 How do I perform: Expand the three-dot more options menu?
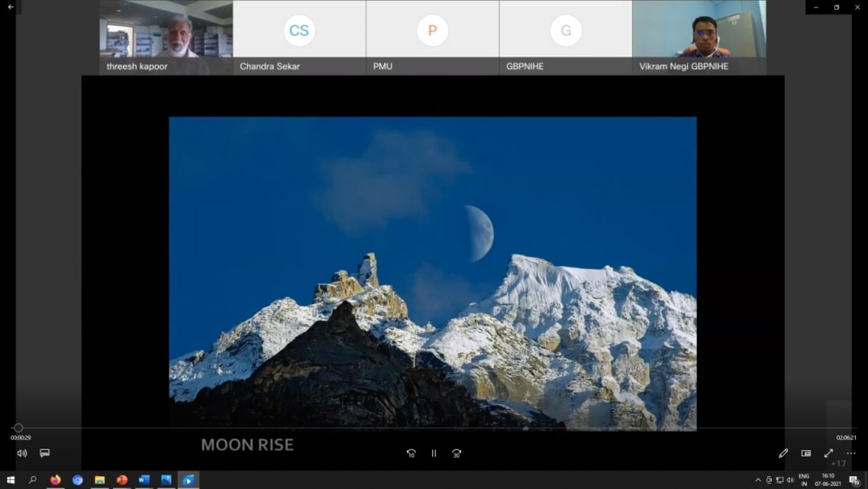[x=851, y=453]
